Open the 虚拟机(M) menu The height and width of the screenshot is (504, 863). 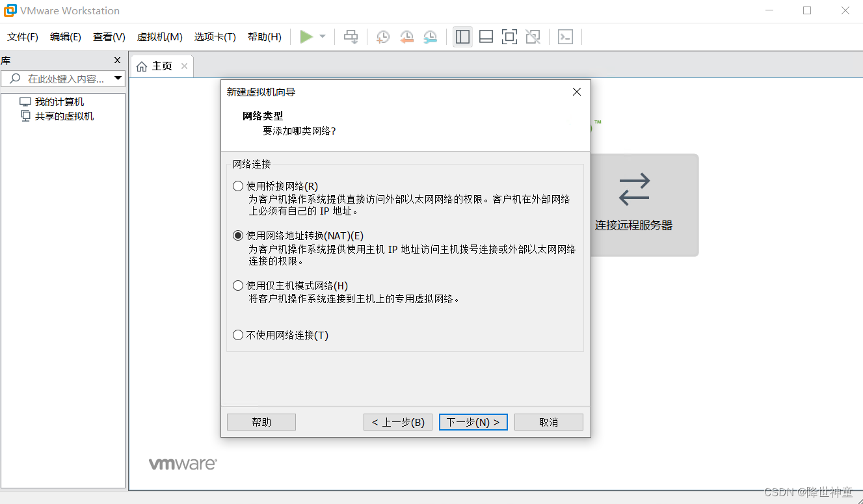[x=159, y=37]
